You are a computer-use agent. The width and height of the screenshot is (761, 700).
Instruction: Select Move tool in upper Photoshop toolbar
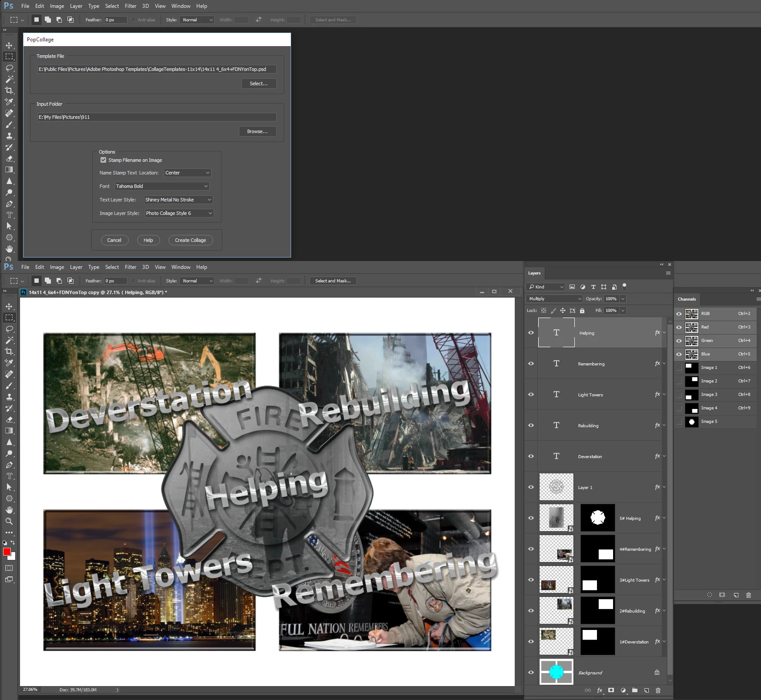pyautogui.click(x=9, y=45)
